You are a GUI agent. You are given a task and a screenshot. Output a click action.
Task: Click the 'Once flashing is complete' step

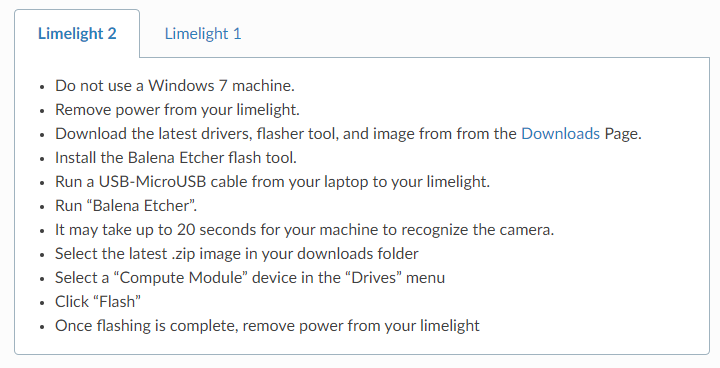click(x=267, y=326)
